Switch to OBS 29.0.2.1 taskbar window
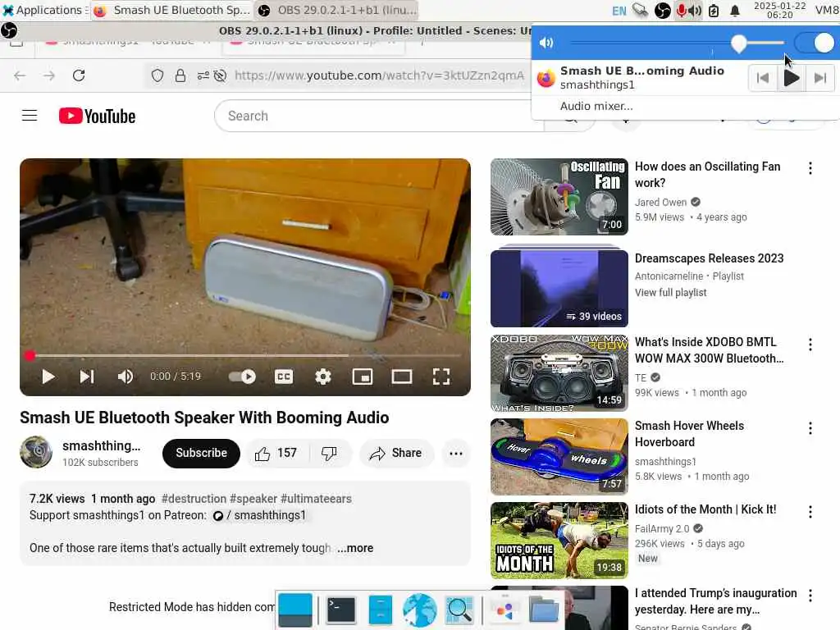Screen dimensions: 840x630 coord(337,10)
